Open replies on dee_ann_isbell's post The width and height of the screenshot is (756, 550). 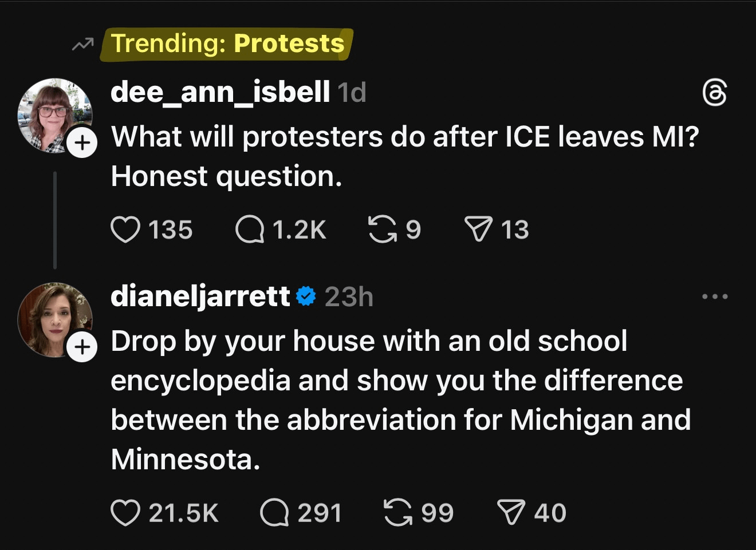(x=250, y=230)
